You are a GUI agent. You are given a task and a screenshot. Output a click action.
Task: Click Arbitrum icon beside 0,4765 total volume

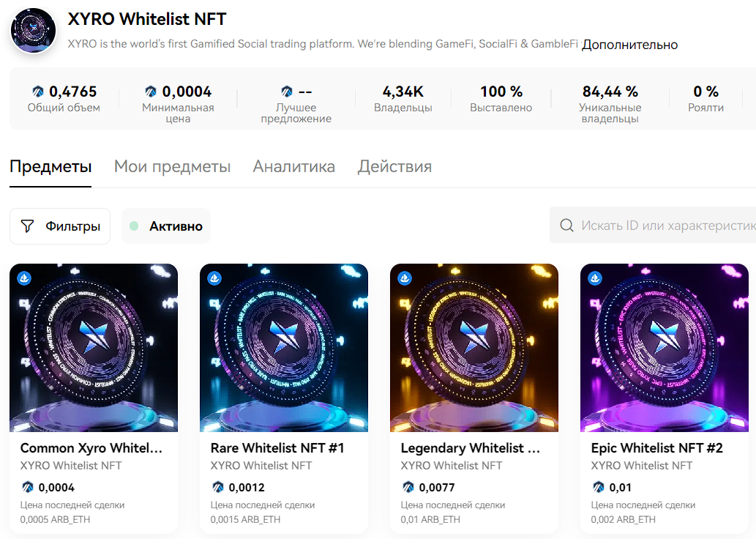tap(39, 92)
